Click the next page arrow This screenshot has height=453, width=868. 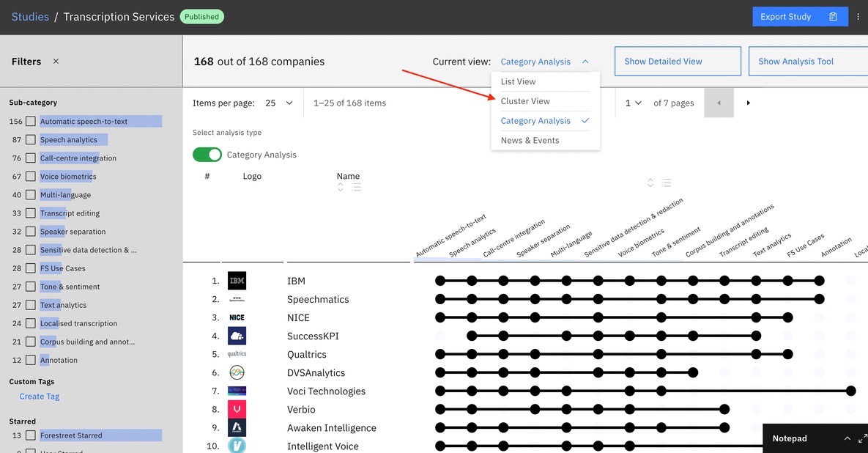click(x=748, y=103)
